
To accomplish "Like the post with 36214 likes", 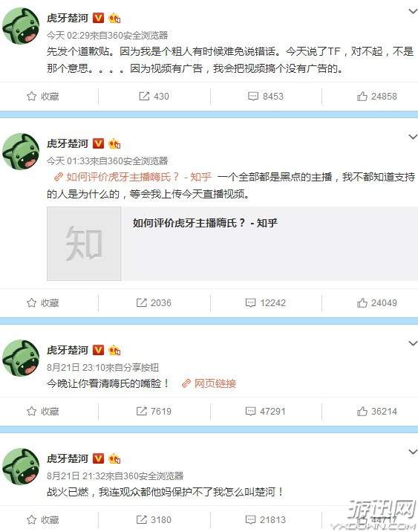I will 376,412.
